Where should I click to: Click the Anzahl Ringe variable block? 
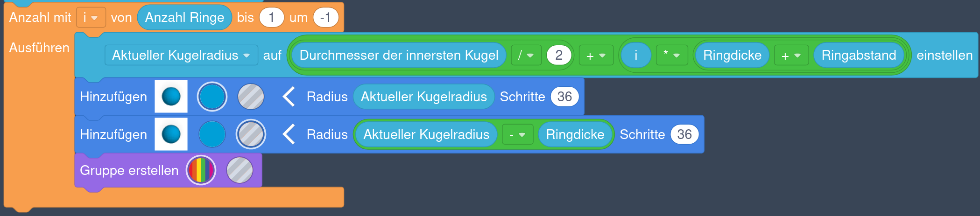coord(184,18)
